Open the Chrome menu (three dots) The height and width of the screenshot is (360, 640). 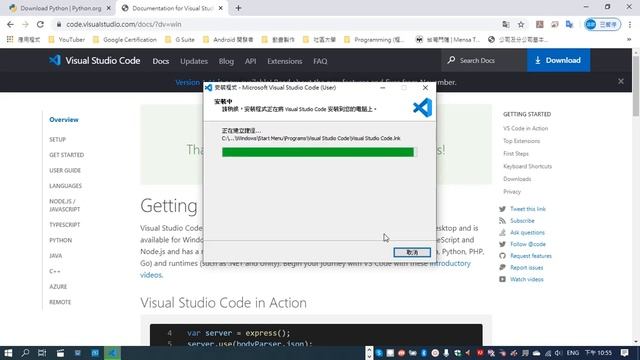pos(630,24)
